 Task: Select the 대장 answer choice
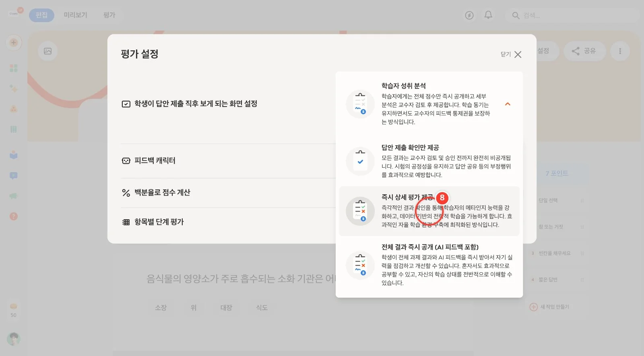[226, 308]
